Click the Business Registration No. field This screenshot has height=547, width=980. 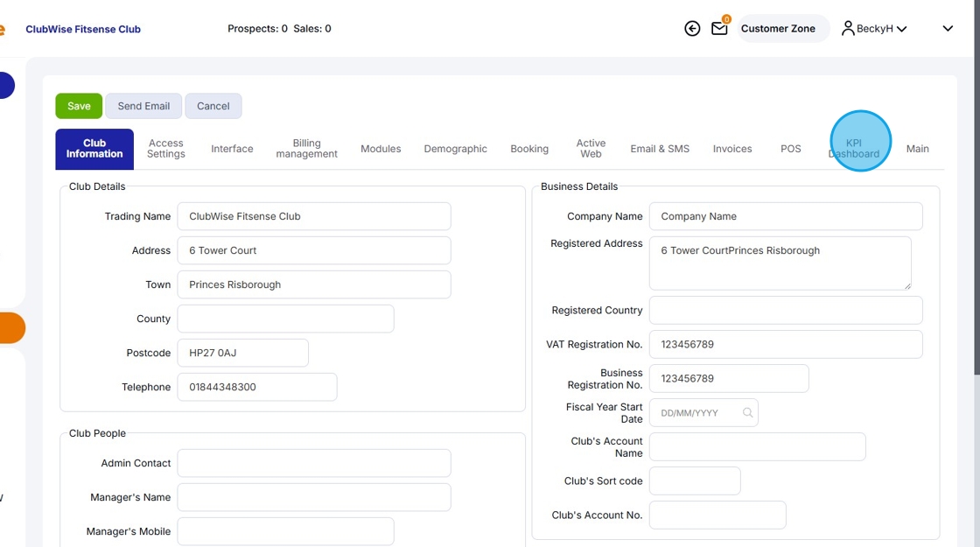729,379
